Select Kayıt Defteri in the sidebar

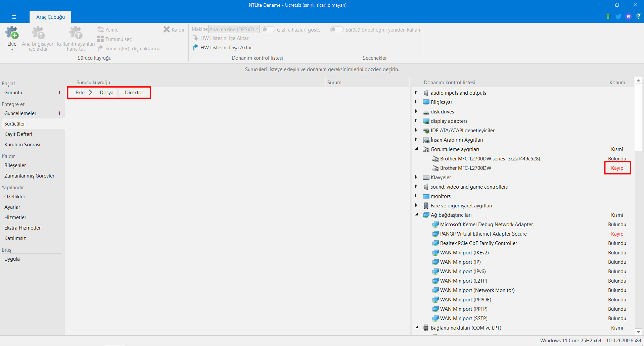32,134
